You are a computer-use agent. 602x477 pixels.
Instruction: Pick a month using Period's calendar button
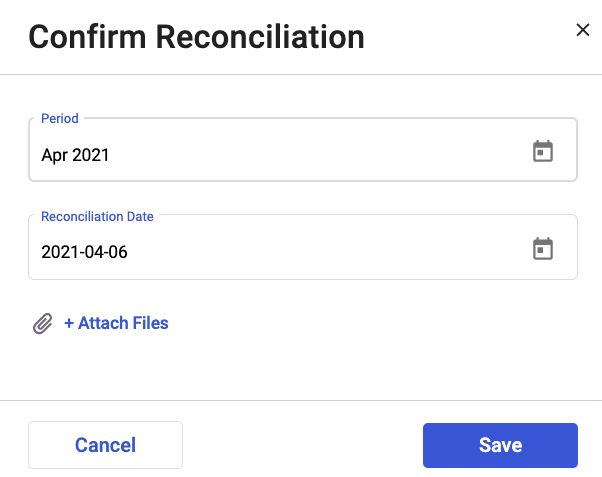(x=543, y=151)
